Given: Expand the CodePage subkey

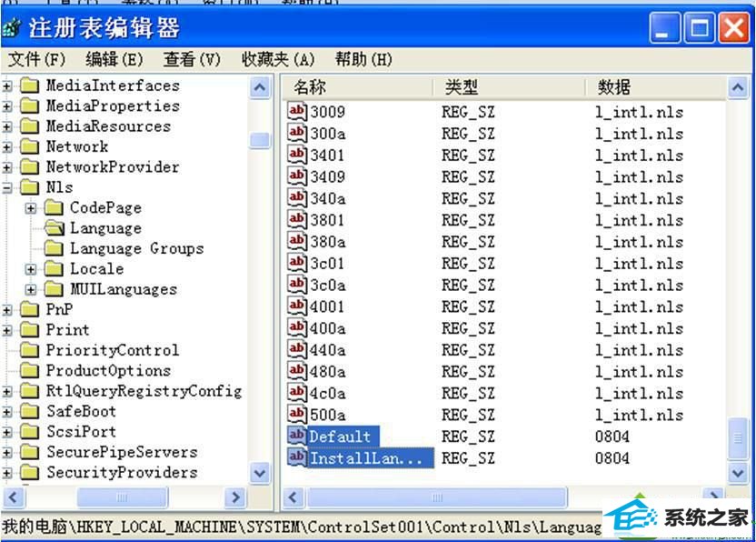Looking at the screenshot, I should [31, 208].
